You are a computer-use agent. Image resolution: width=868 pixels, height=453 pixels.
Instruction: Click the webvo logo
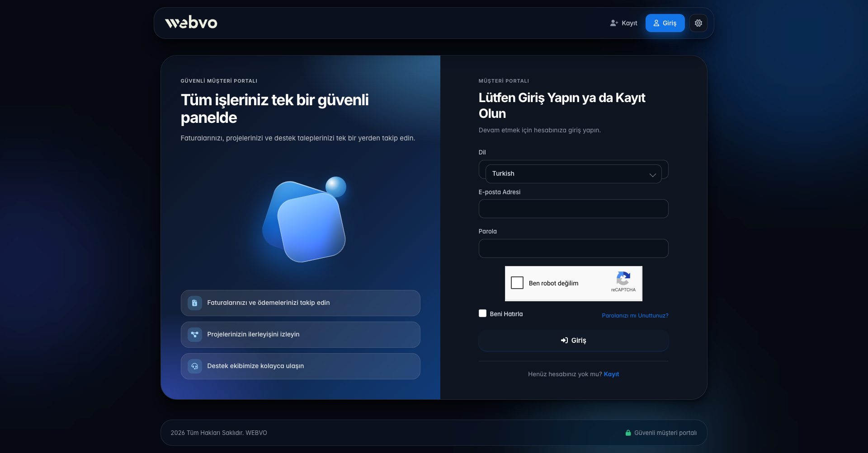(191, 22)
